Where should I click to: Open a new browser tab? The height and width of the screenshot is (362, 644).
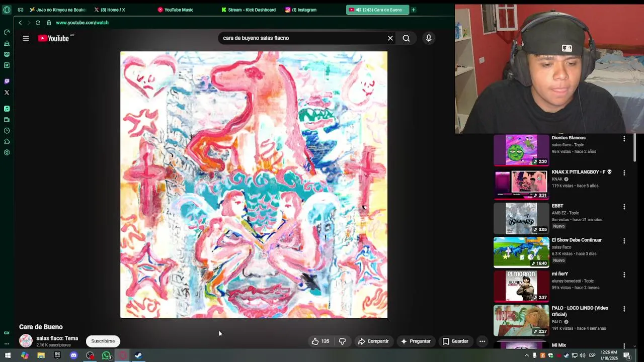pyautogui.click(x=414, y=10)
